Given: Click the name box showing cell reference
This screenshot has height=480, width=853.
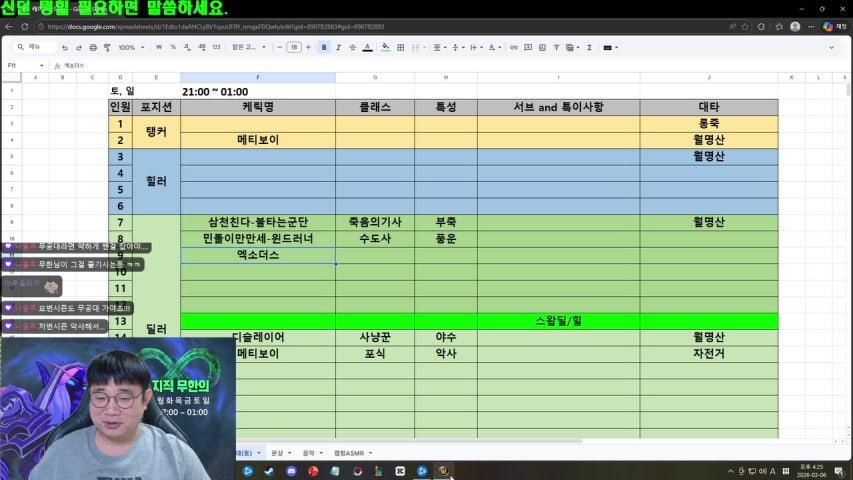Looking at the screenshot, I should tap(24, 65).
